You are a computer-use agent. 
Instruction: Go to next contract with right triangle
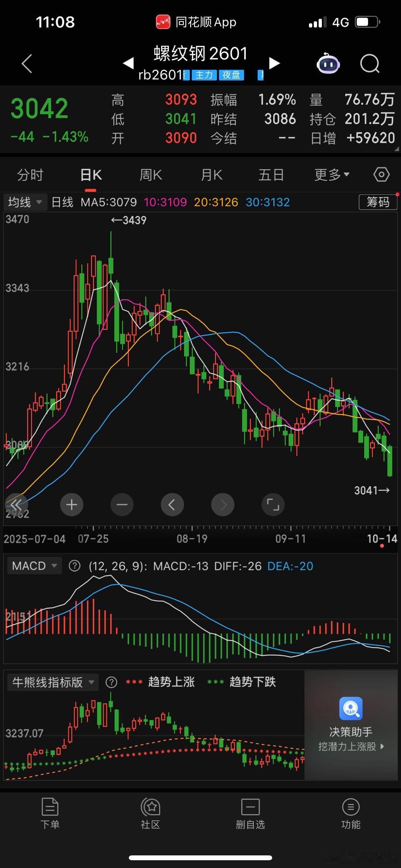click(274, 63)
